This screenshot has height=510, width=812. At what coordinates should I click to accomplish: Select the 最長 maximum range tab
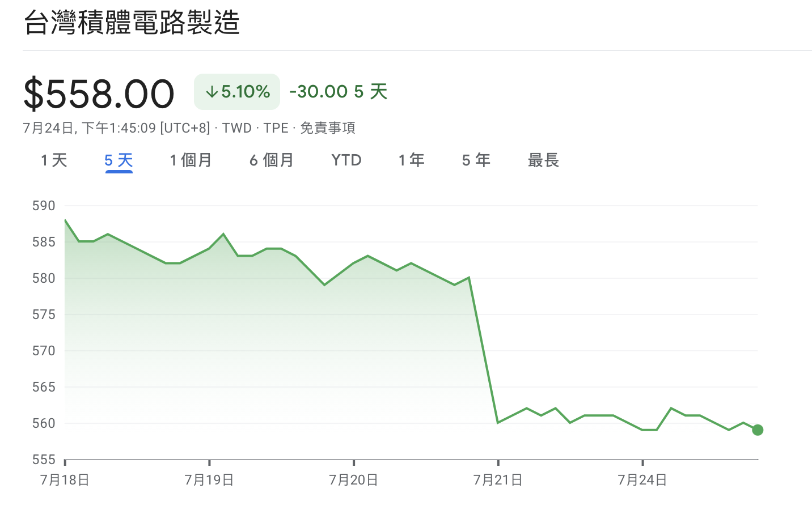[543, 160]
